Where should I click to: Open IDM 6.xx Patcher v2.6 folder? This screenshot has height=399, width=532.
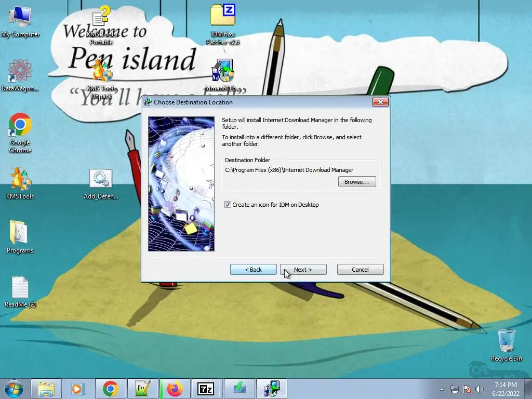[x=222, y=24]
